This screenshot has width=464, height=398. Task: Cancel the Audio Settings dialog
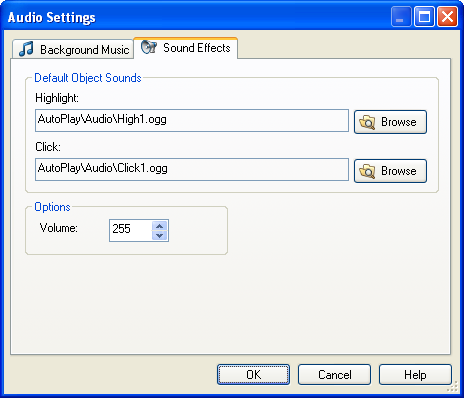click(x=334, y=375)
